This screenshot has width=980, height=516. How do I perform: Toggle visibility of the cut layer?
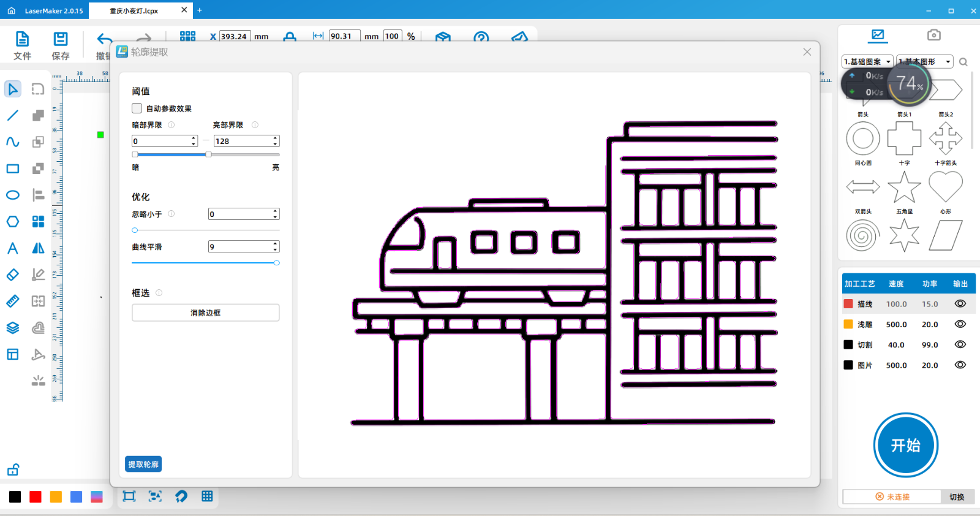[x=960, y=344]
